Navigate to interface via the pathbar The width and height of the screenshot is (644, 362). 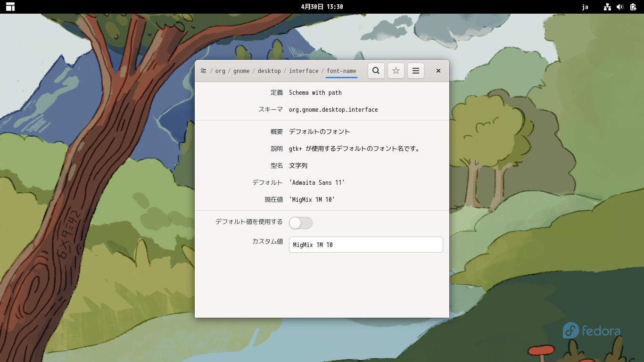pyautogui.click(x=304, y=70)
